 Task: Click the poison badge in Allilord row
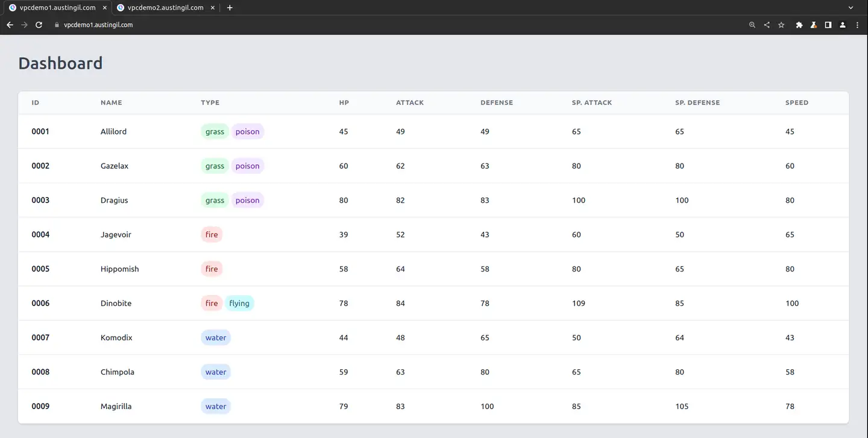click(248, 132)
